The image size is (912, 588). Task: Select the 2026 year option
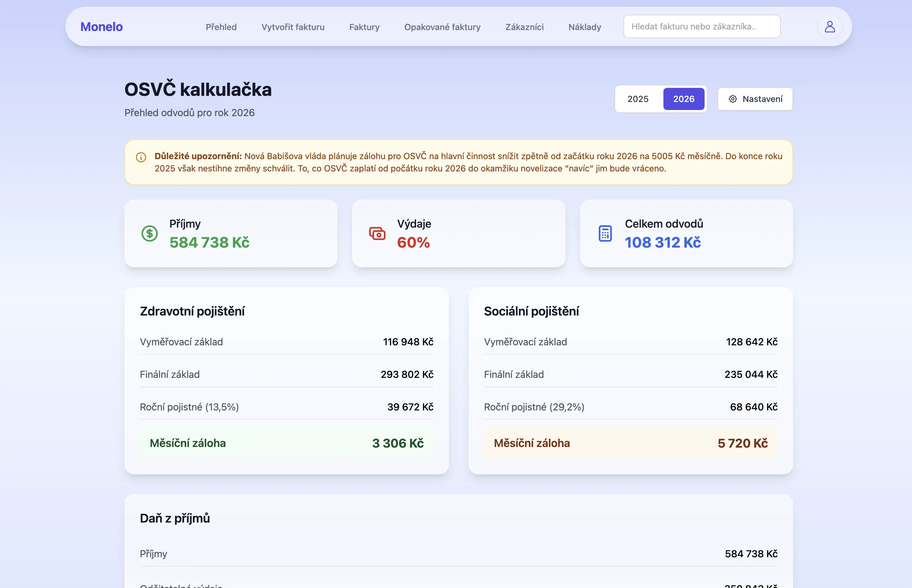click(x=683, y=99)
